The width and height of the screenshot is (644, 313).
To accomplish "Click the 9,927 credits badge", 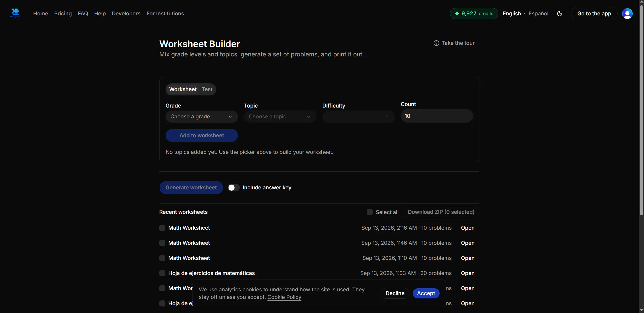I will point(474,14).
